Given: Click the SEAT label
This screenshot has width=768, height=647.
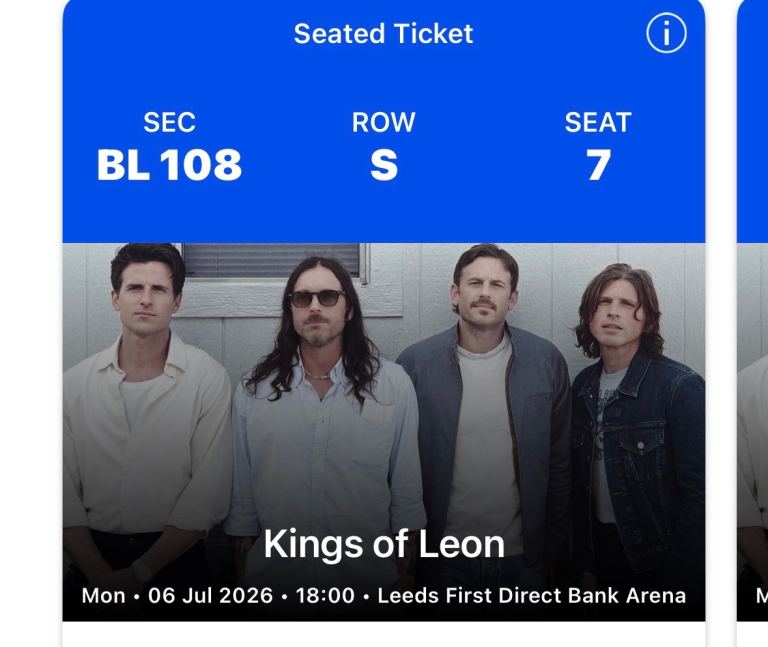Looking at the screenshot, I should click(598, 123).
